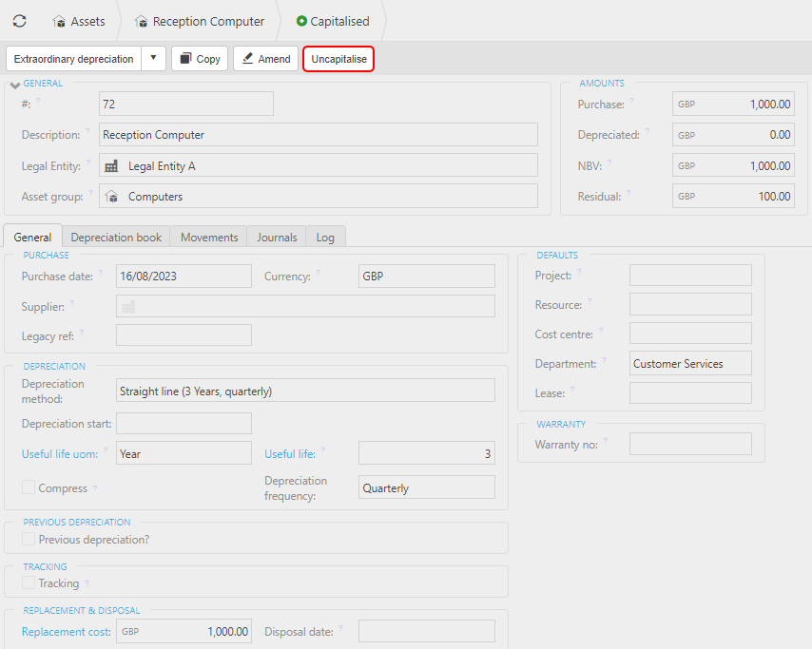This screenshot has width=812, height=649.
Task: Open the Extraordinary depreciation dropdown arrow
Action: [x=153, y=59]
